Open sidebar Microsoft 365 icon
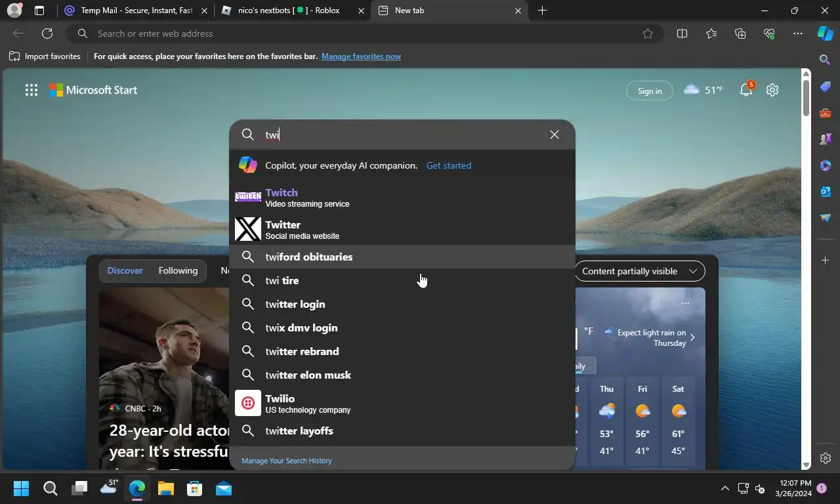This screenshot has width=840, height=504. 826,165
